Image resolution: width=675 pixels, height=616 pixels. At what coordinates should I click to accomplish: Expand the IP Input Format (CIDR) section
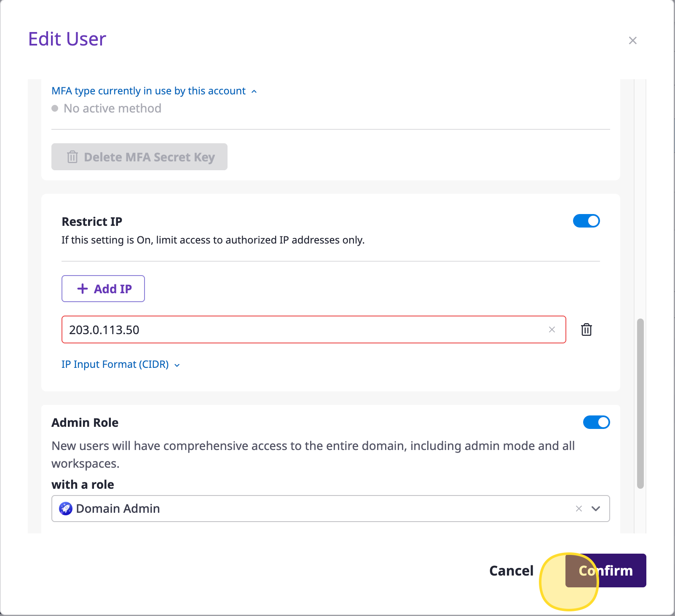coord(121,364)
